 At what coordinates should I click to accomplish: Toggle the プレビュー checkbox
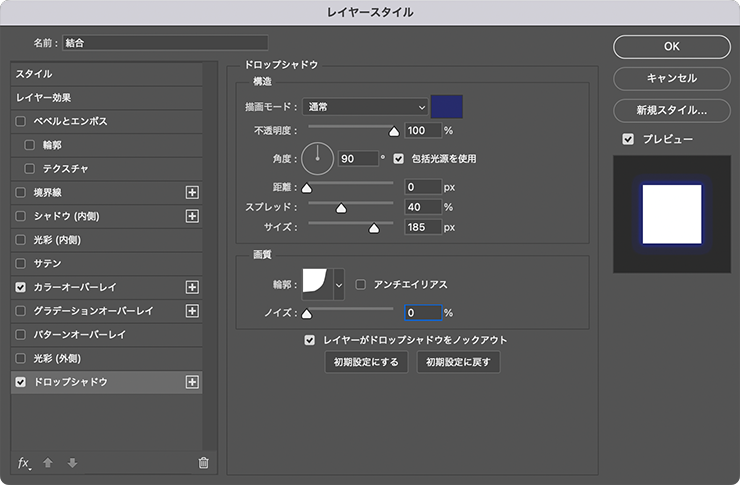pos(628,139)
